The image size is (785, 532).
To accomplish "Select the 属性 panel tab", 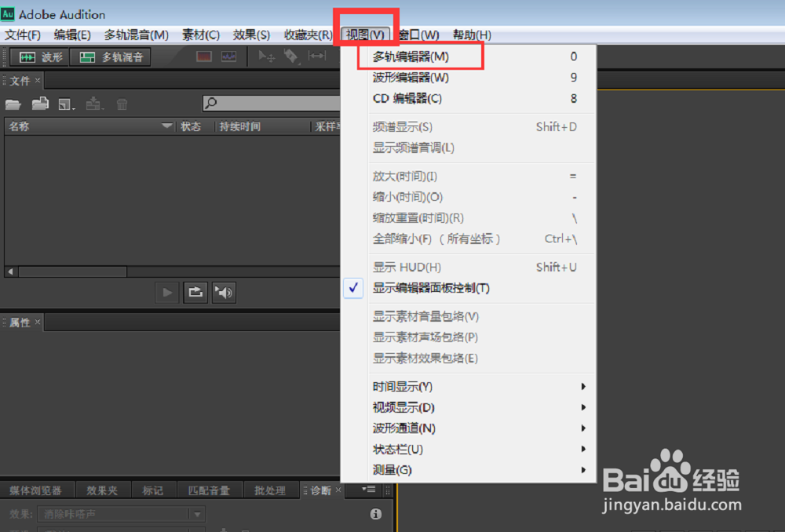I will [20, 322].
